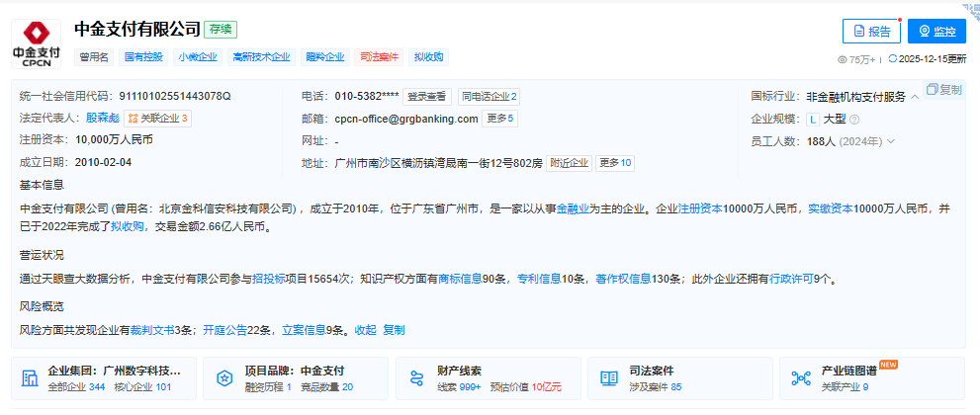This screenshot has width=980, height=415.
Task: Open the 企业集团 building icon card
Action: pyautogui.click(x=31, y=378)
